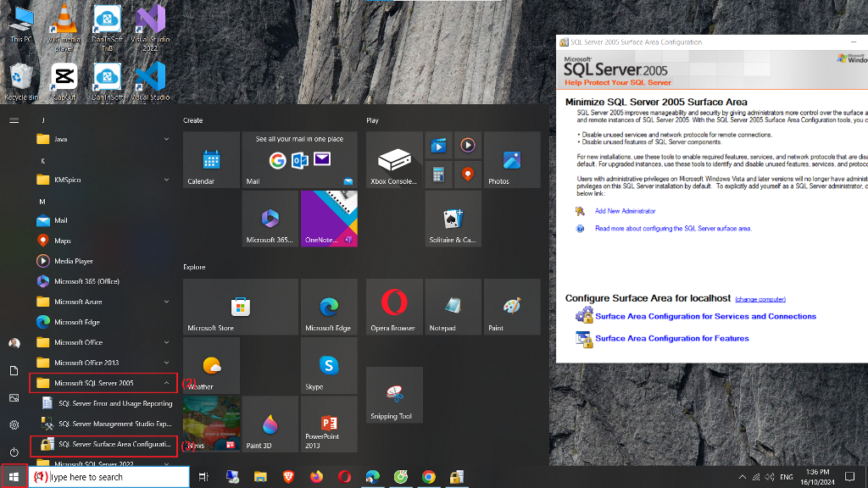Open the OneNote tile
868x488 pixels.
329,219
